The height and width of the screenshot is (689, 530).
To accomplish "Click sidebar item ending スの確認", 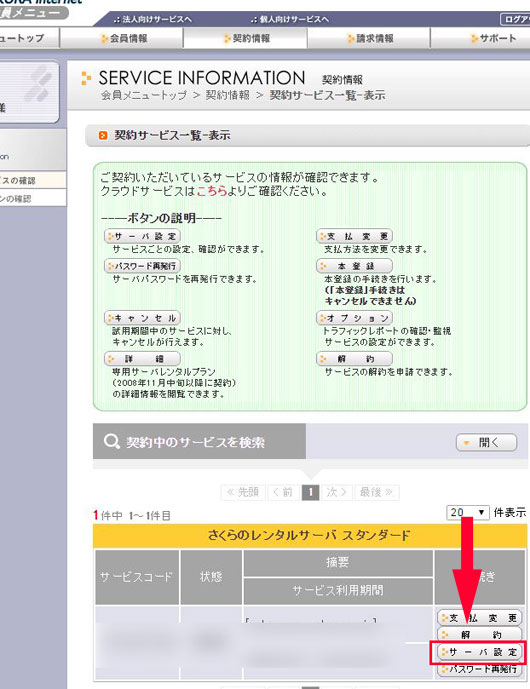I will [x=33, y=180].
